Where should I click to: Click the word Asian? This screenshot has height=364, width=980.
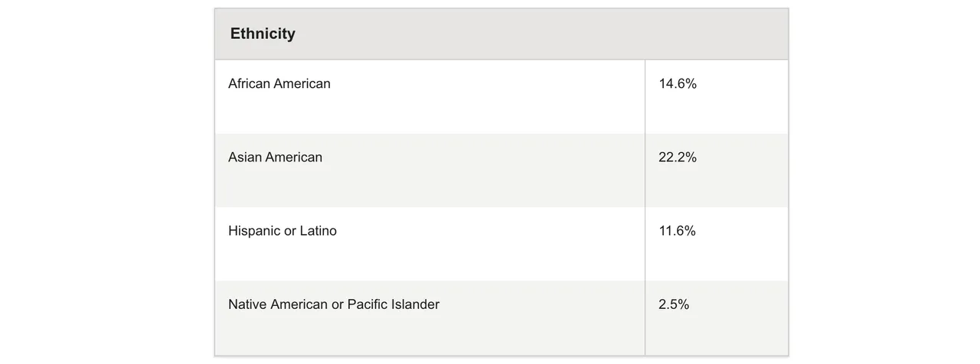coord(244,157)
